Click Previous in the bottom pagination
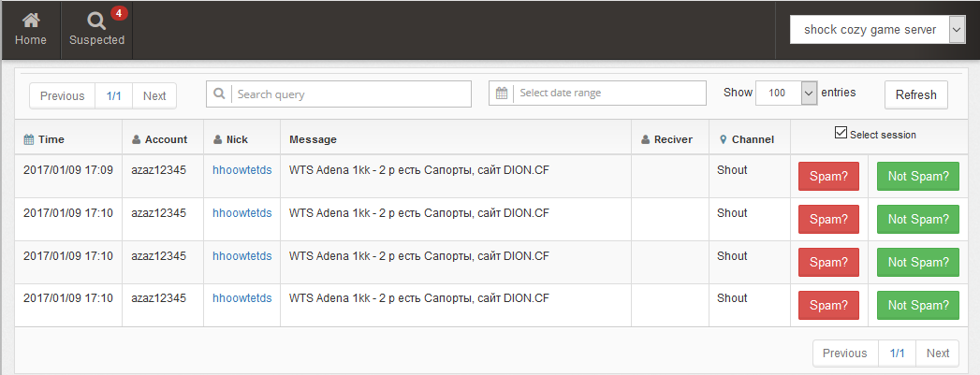This screenshot has width=980, height=375. point(845,353)
